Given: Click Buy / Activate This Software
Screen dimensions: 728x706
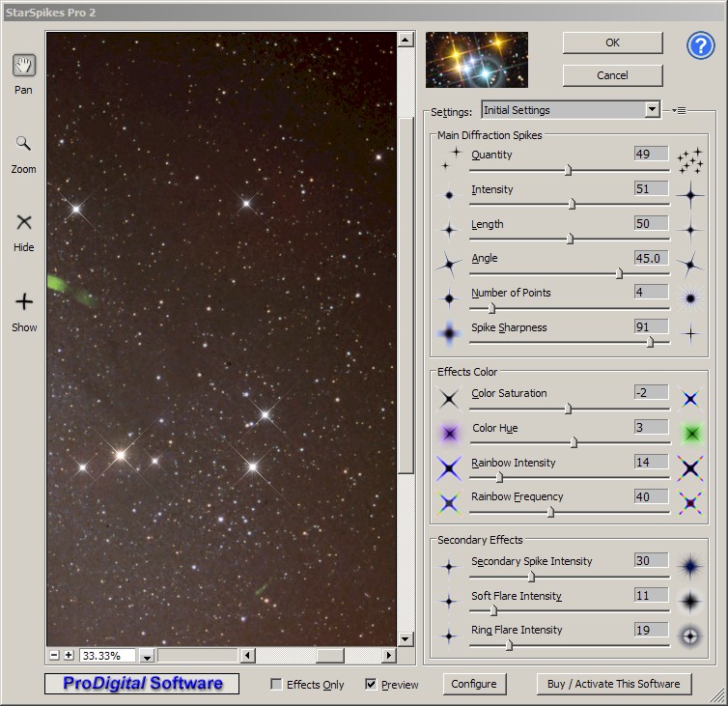Looking at the screenshot, I should 613,684.
